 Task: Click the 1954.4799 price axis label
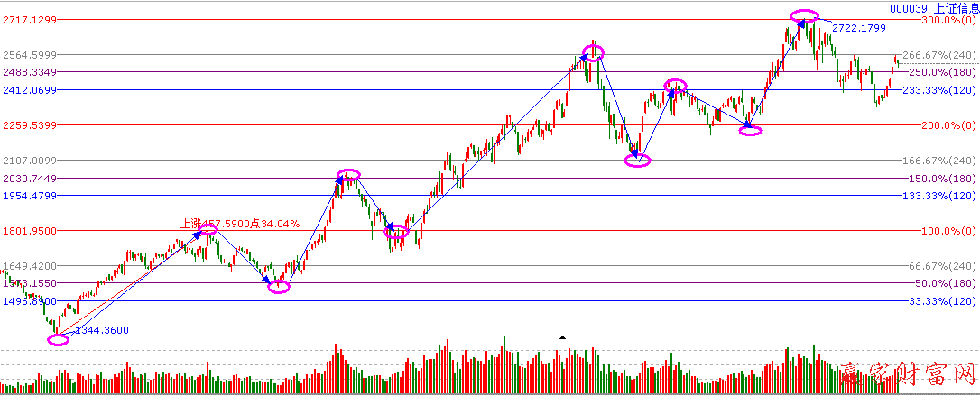31,196
